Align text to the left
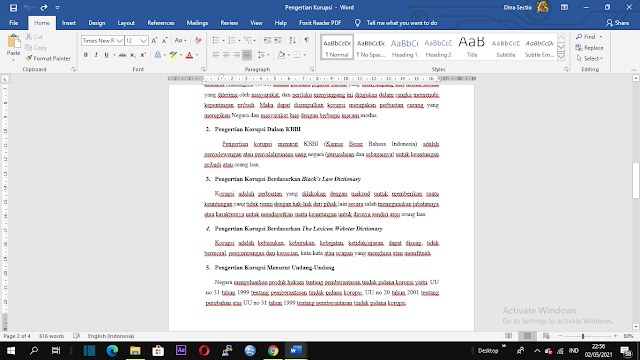 pos(216,55)
